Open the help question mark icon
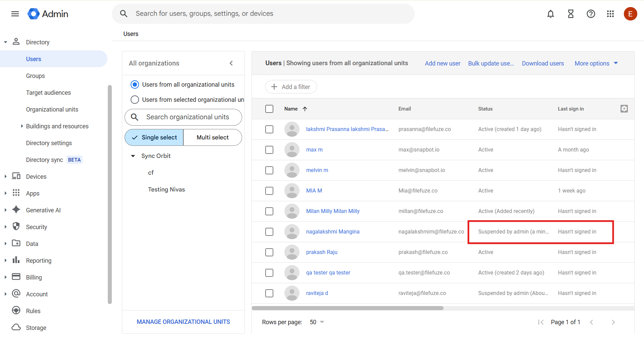 pyautogui.click(x=591, y=14)
